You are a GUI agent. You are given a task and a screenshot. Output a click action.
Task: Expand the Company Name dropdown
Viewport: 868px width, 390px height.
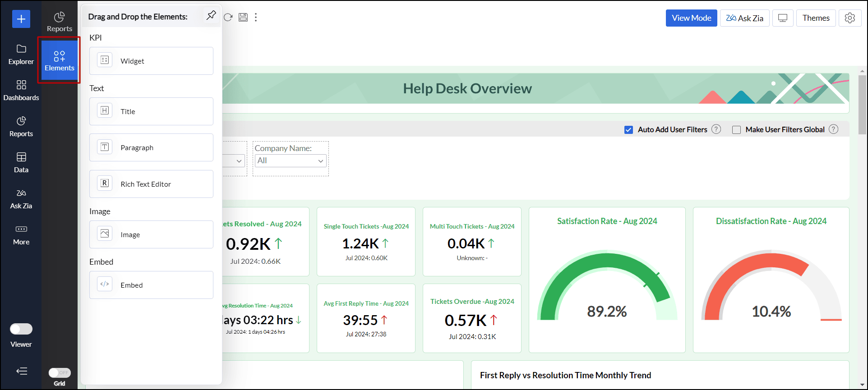[291, 161]
